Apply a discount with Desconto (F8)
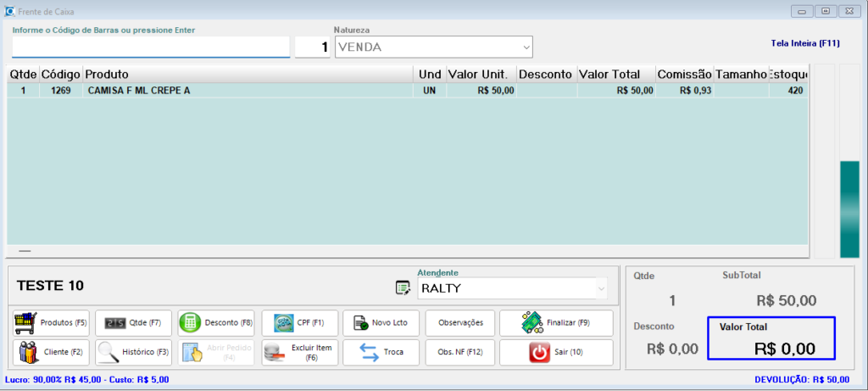This screenshot has width=868, height=391. click(216, 322)
